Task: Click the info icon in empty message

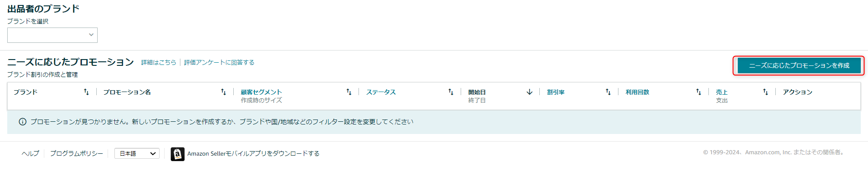Action: (x=23, y=122)
